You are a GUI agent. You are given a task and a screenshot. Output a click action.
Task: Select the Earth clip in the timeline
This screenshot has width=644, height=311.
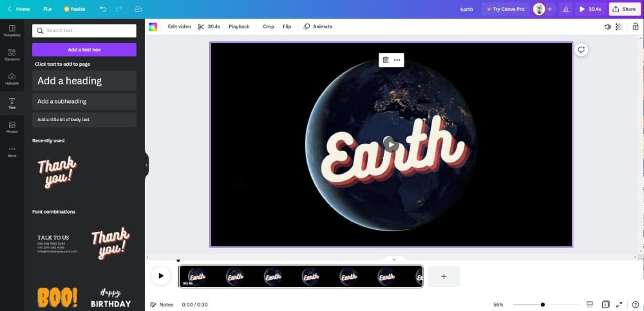[301, 276]
